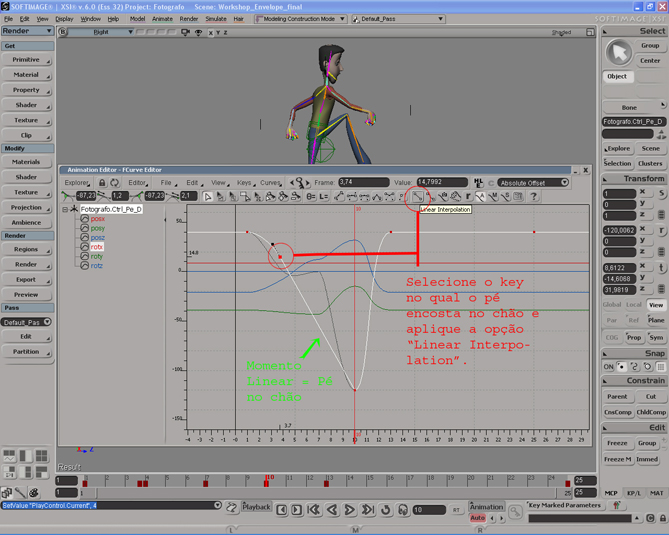Screen dimensions: 669x535
Task: Open the Curves menu in FCurve Editor
Action: (270, 183)
